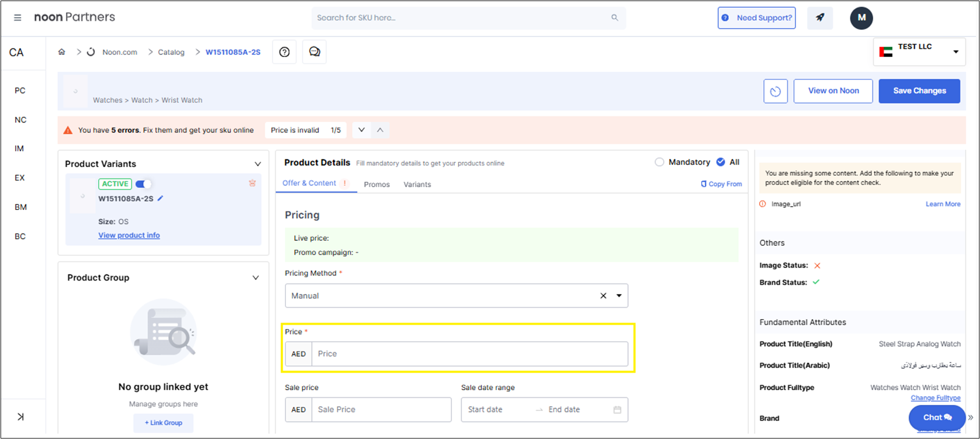The image size is (980, 439).
Task: Click the Change Fulltype link
Action: tap(936, 398)
